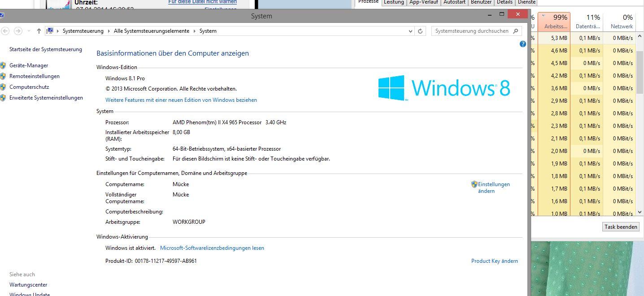The width and height of the screenshot is (644, 296).
Task: Click Task beenden button in Task Manager
Action: (621, 227)
